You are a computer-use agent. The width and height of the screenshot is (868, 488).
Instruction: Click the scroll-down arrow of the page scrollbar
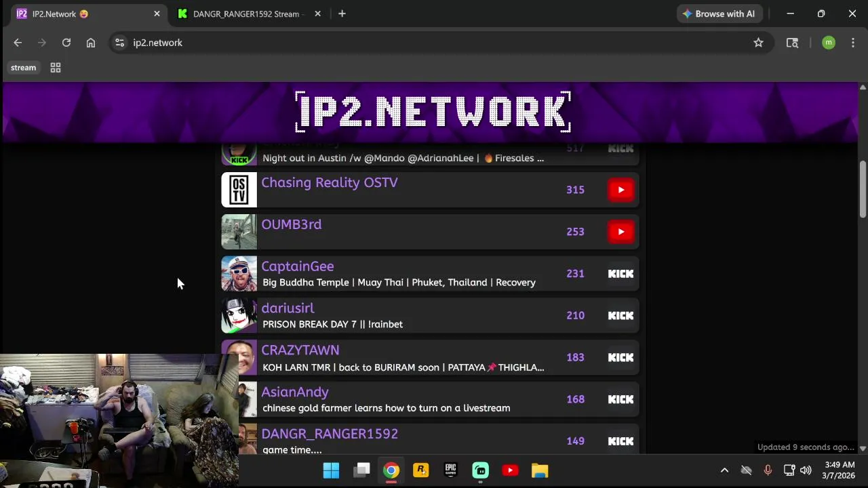tap(863, 449)
